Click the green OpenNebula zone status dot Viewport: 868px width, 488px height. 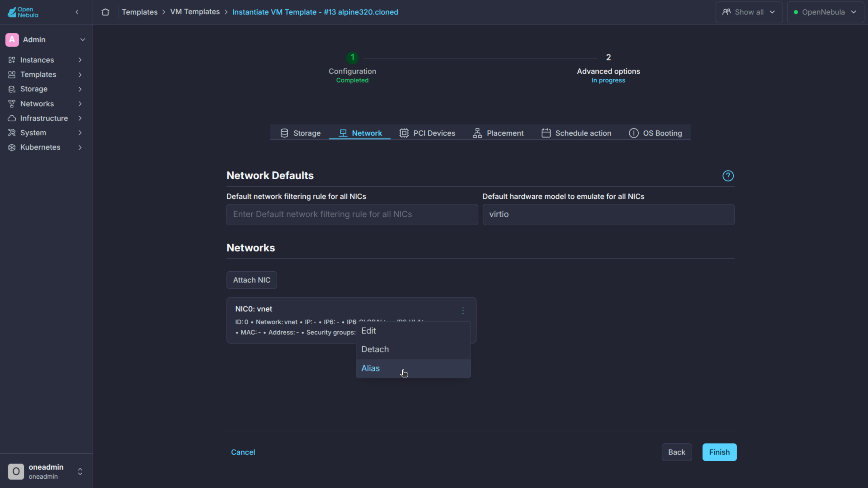(x=796, y=12)
